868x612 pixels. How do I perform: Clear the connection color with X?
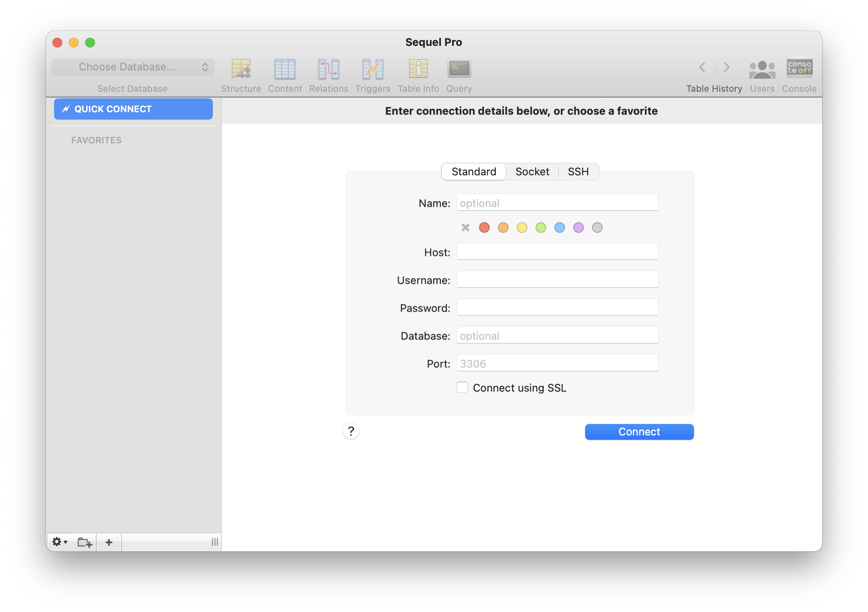(x=466, y=227)
